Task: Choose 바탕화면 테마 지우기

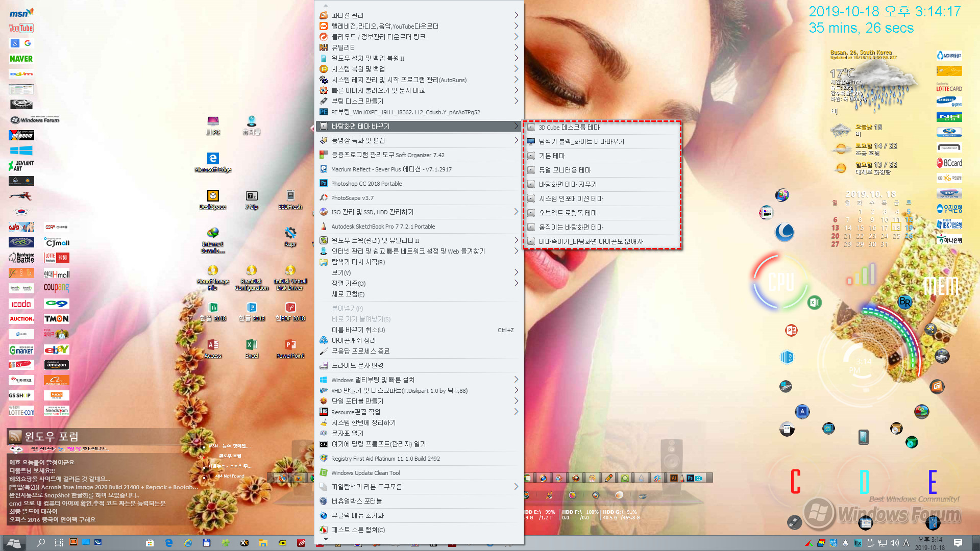Action: pyautogui.click(x=603, y=184)
